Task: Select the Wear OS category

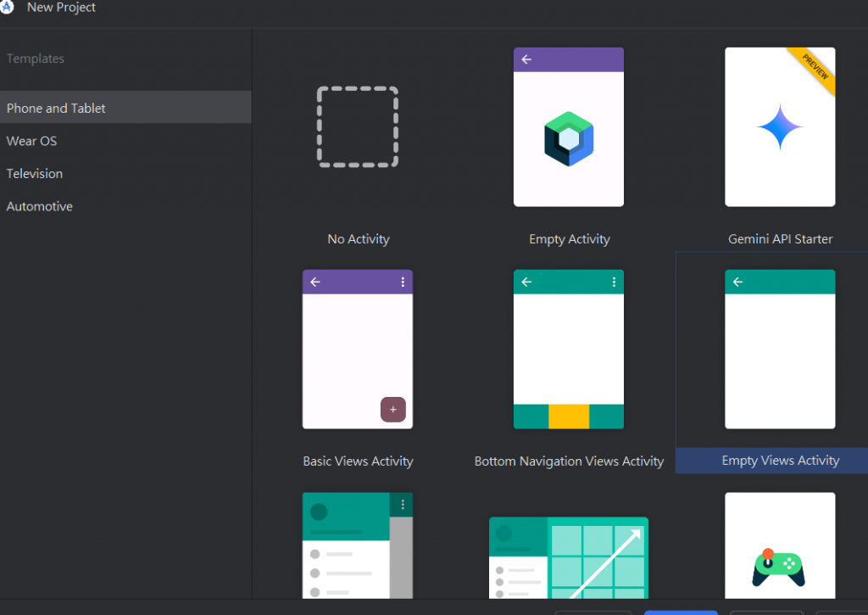Action: (125, 141)
